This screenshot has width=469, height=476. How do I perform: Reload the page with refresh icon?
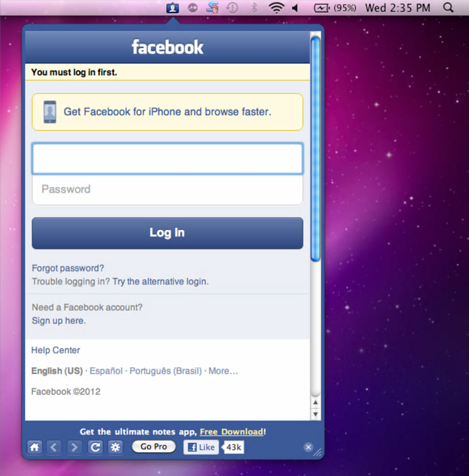95,447
